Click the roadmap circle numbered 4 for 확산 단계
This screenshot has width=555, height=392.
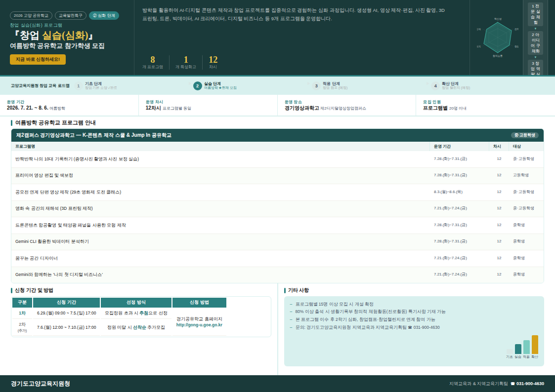(435, 86)
